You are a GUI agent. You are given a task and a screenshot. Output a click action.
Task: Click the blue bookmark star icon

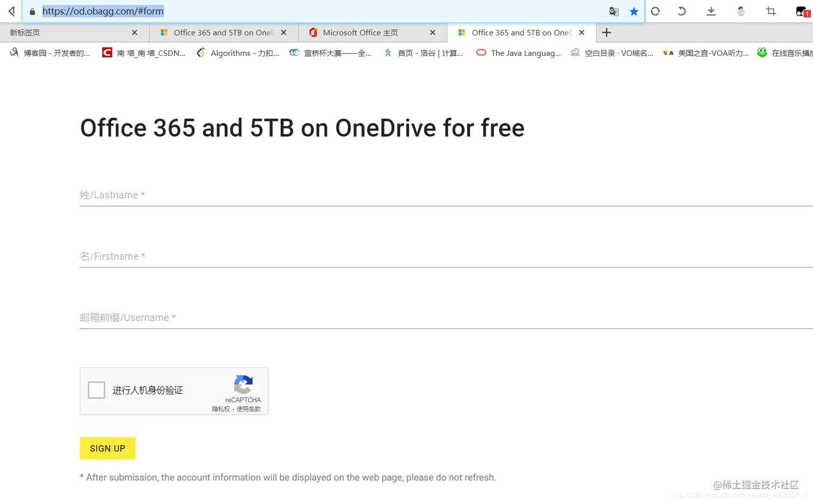point(634,11)
